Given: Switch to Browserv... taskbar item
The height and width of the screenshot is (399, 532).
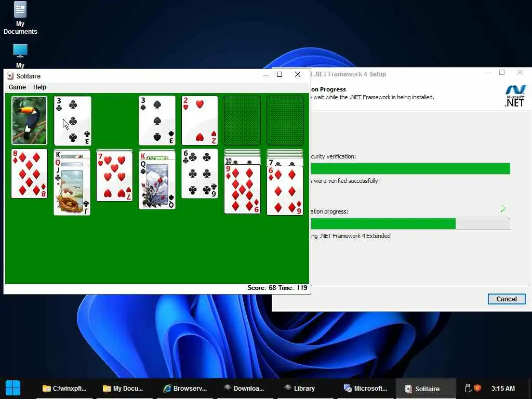Looking at the screenshot, I should 185,389.
